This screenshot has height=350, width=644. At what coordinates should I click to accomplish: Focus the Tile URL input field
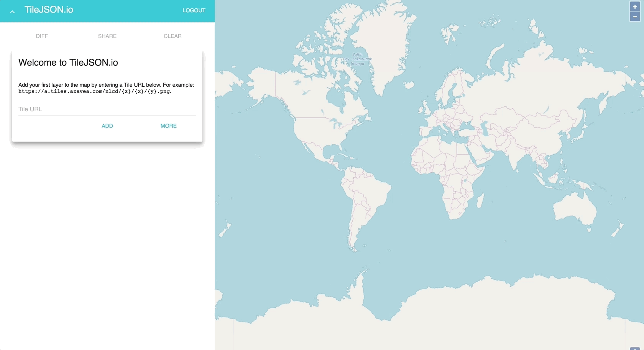[107, 109]
